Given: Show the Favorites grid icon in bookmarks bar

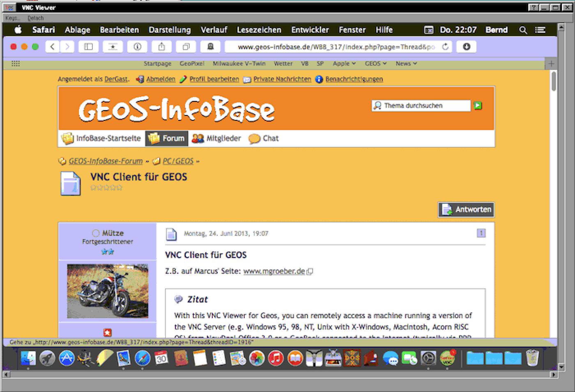Looking at the screenshot, I should pyautogui.click(x=16, y=64).
